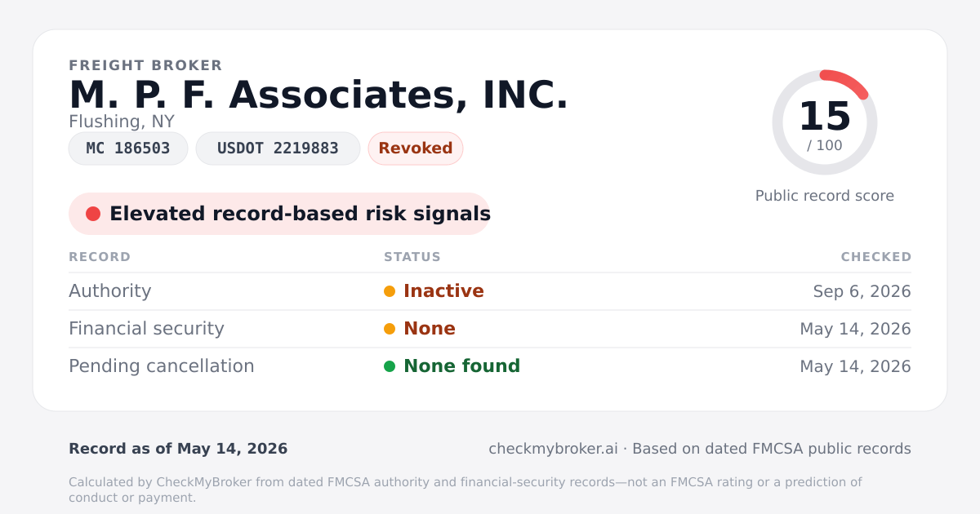Select the Authority record row
This screenshot has width=980, height=514.
490,291
